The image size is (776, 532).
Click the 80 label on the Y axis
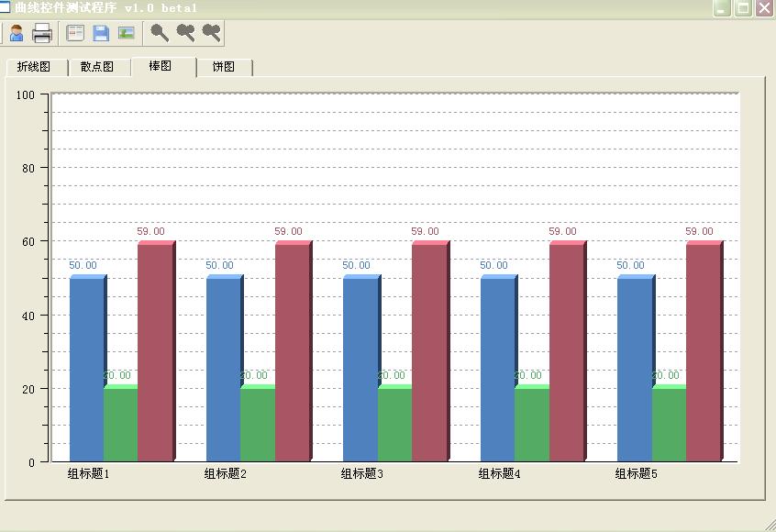point(28,168)
